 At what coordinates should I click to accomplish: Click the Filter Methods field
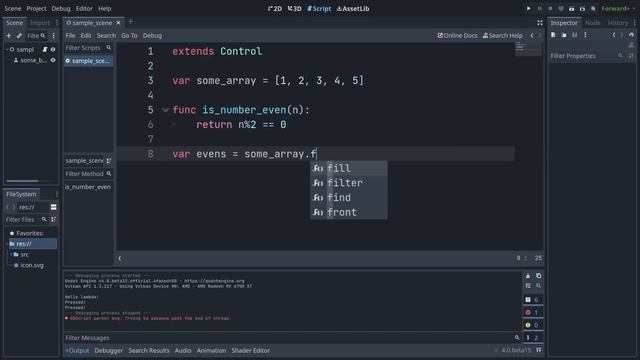pos(88,174)
